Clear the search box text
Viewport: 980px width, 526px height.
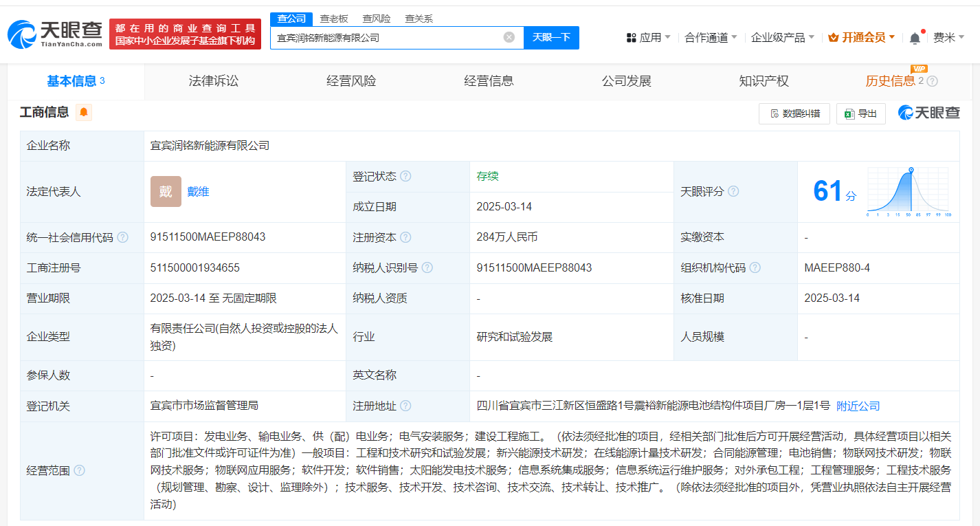pos(509,37)
